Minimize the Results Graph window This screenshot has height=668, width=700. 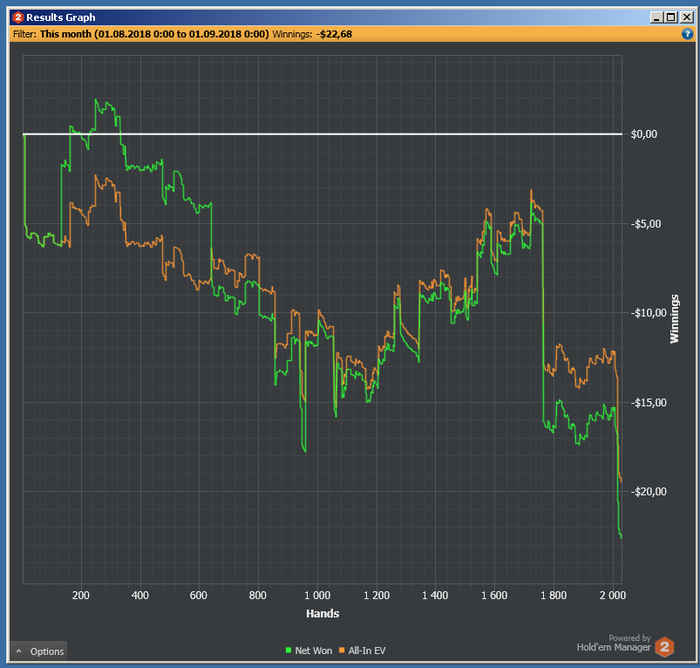pyautogui.click(x=656, y=17)
